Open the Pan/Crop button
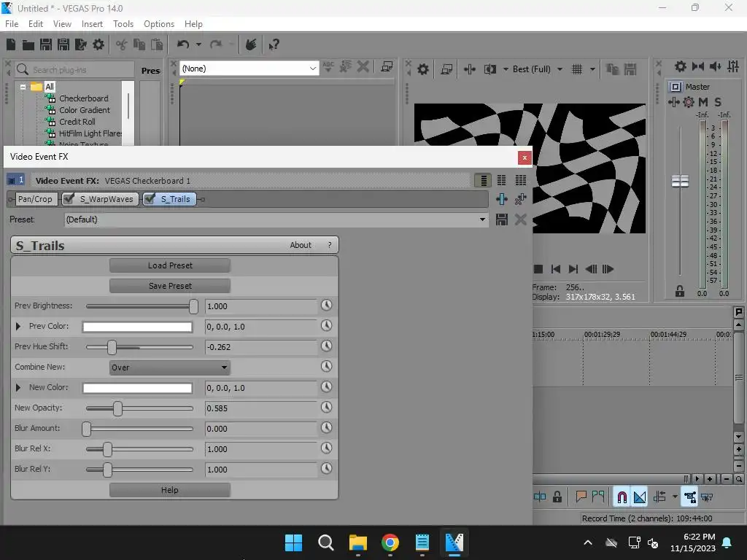This screenshot has width=747, height=560. coord(35,199)
